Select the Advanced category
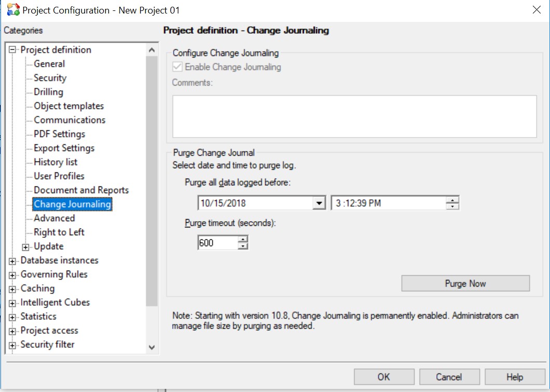Image resolution: width=550 pixels, height=392 pixels. pos(54,218)
